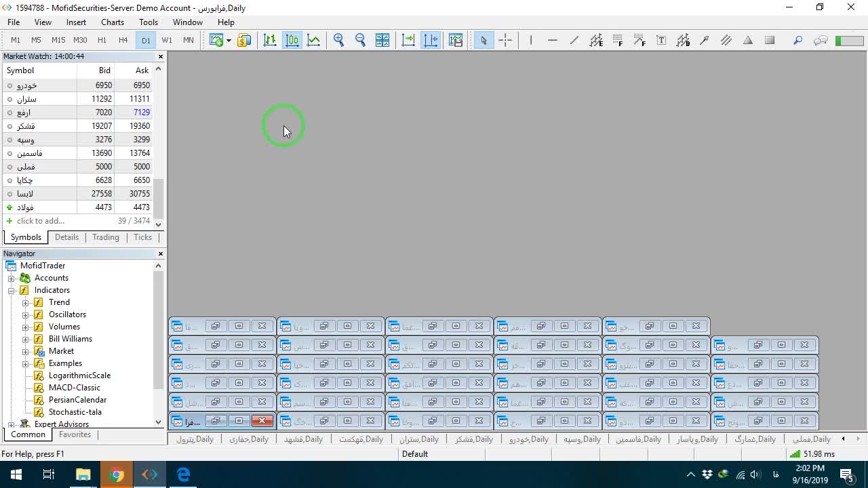Close the Navigator panel
Screen dimensions: 868x488
click(x=161, y=253)
